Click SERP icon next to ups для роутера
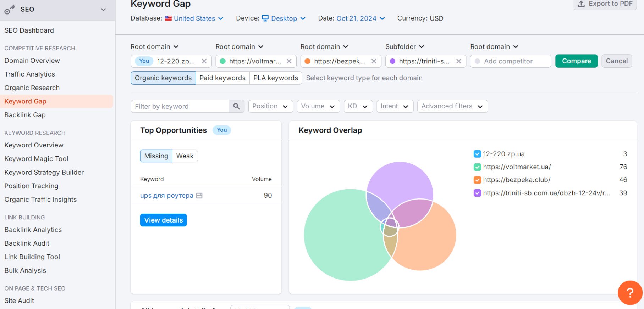The width and height of the screenshot is (644, 309). [x=199, y=196]
